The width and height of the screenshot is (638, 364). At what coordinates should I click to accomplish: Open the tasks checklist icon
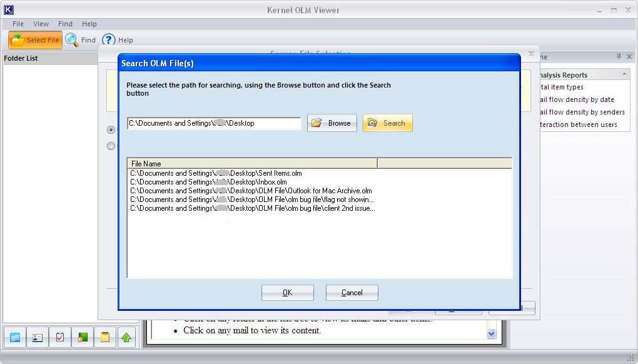(60, 338)
